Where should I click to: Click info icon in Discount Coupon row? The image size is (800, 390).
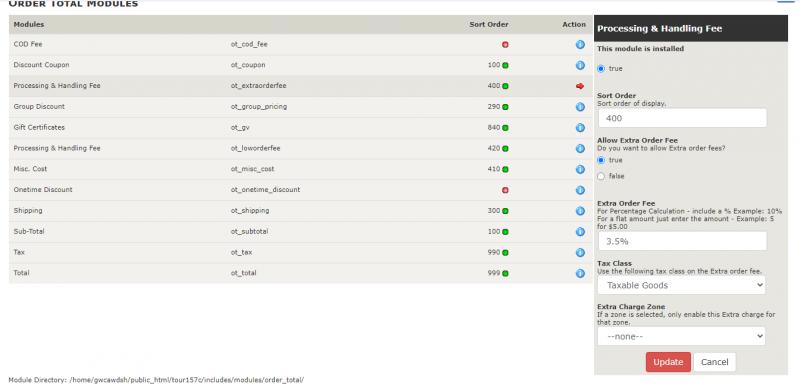pos(580,65)
